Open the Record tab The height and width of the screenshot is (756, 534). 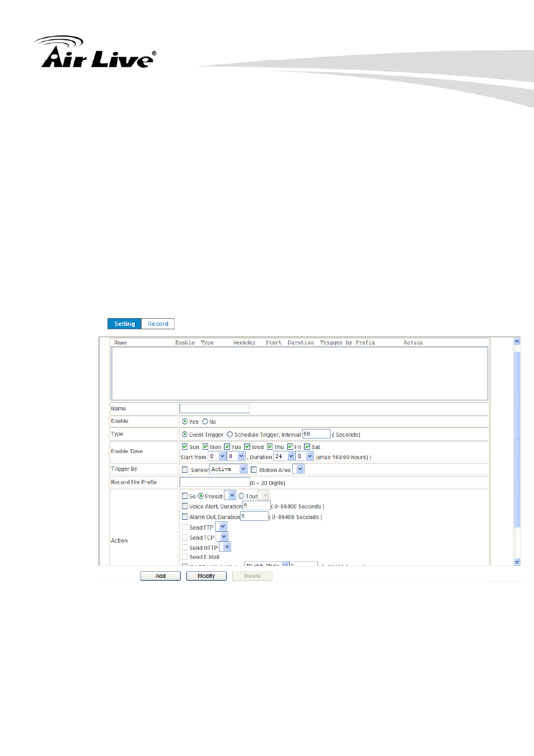(158, 324)
